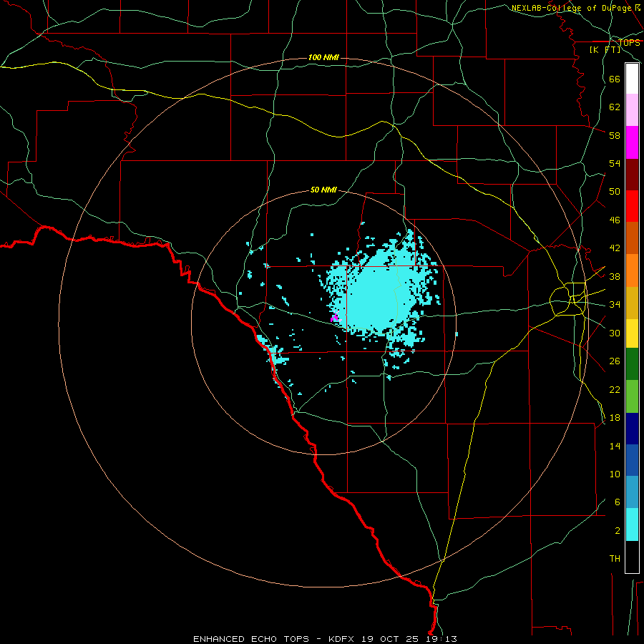Click the '50' legend value
This screenshot has width=644, height=644.
point(615,191)
